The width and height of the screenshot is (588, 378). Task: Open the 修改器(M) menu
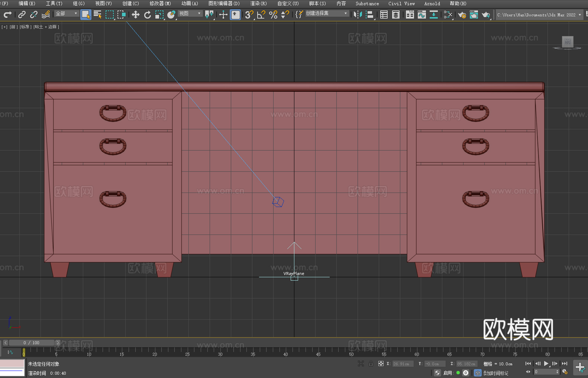pos(160,3)
